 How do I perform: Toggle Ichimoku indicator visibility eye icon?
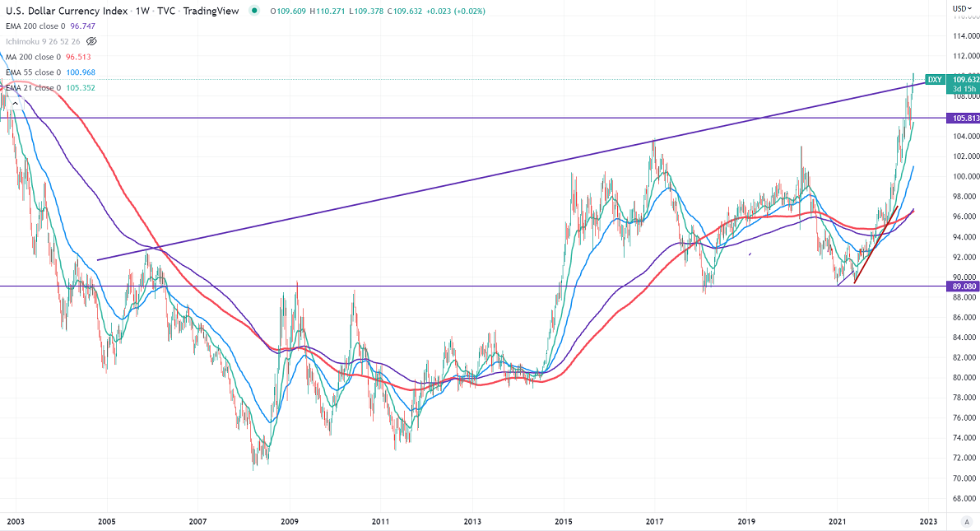[91, 41]
